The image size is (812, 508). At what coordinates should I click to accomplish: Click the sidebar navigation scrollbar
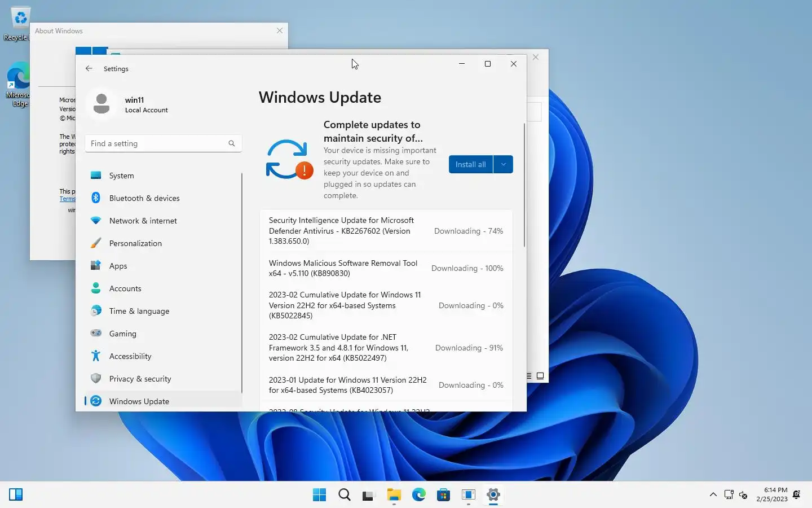242,282
